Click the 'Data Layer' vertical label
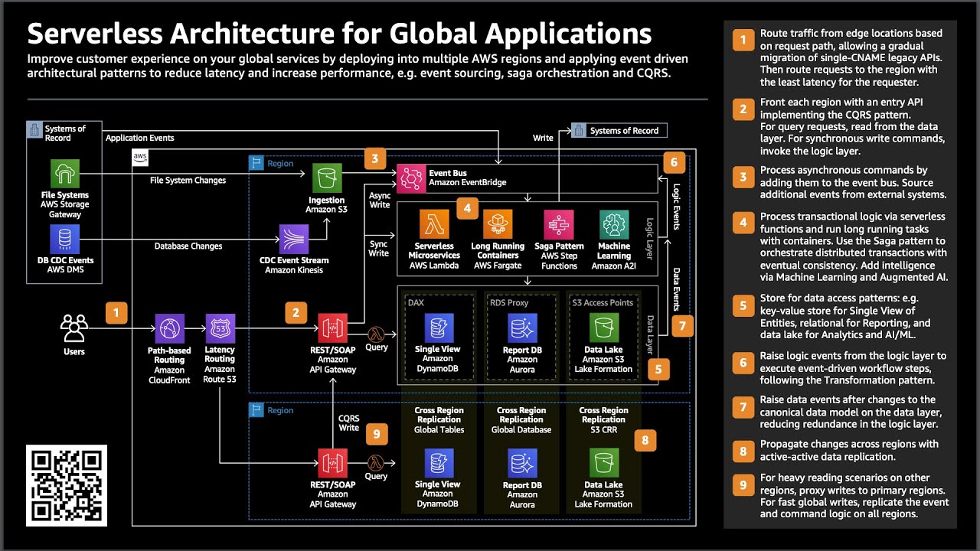 (x=651, y=334)
